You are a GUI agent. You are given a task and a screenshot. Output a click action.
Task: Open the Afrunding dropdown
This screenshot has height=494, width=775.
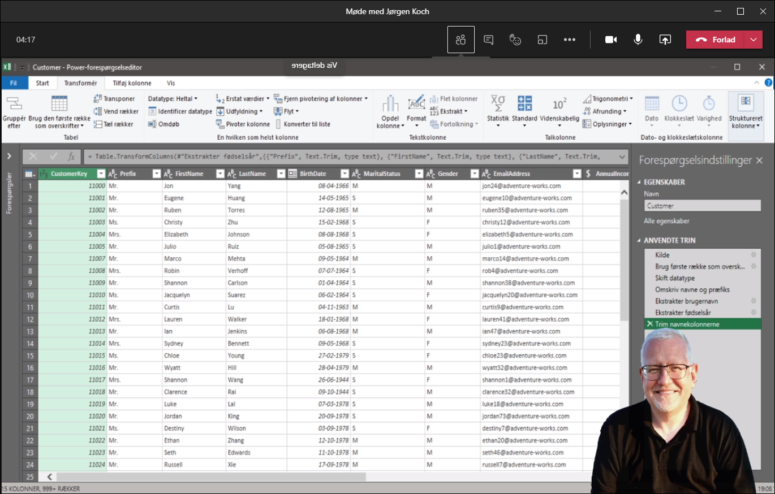click(x=604, y=111)
